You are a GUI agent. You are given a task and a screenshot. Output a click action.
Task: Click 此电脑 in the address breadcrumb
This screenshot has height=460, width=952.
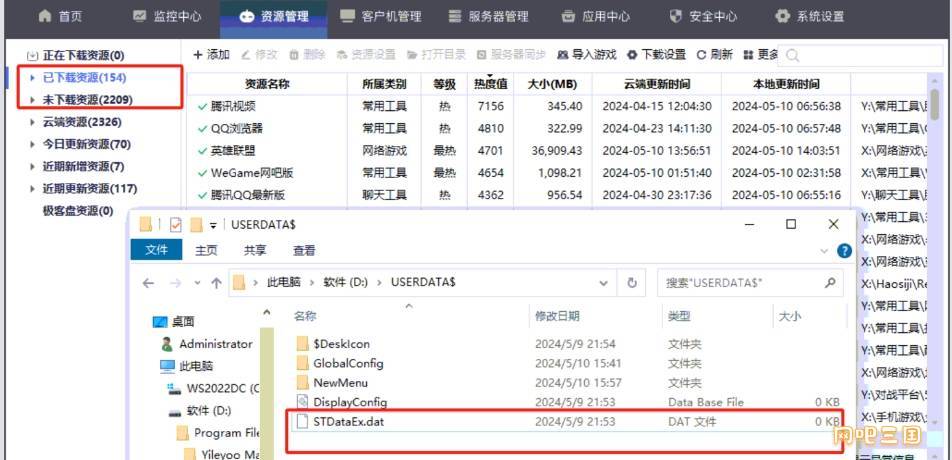point(284,283)
